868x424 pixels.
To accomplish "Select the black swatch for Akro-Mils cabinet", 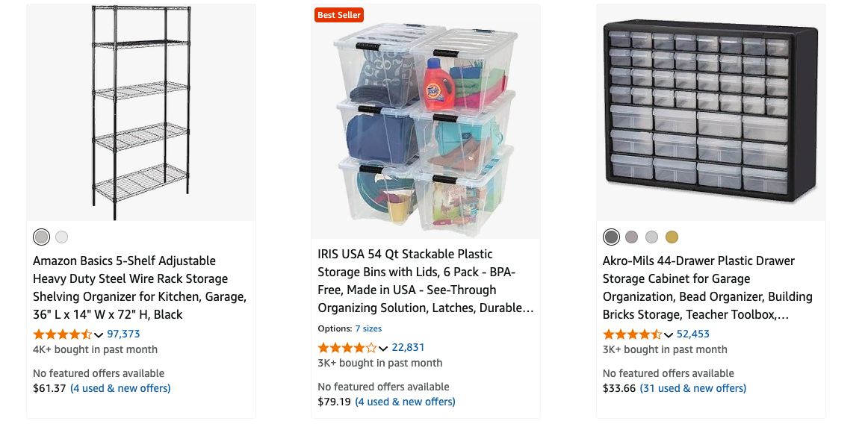I will point(611,237).
